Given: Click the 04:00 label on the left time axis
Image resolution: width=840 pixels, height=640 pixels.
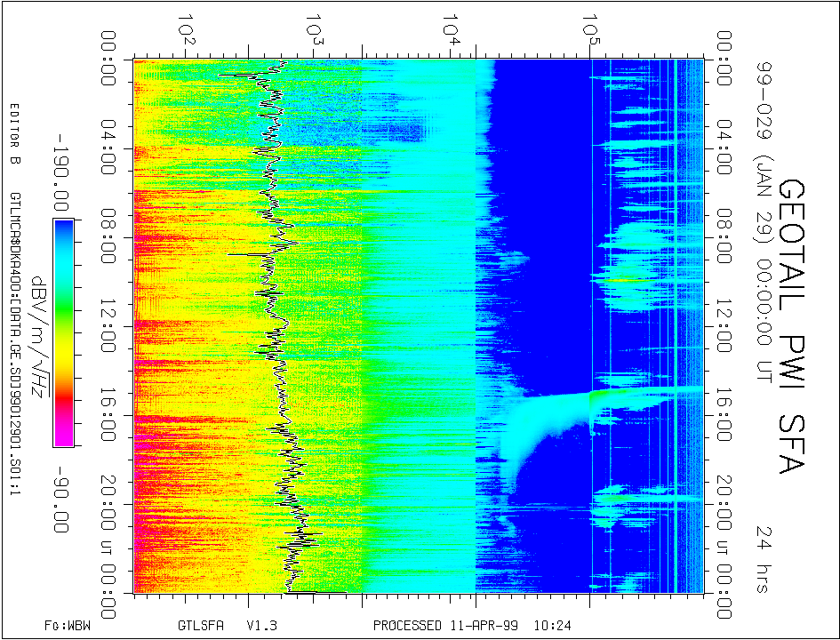Looking at the screenshot, I should click(x=108, y=148).
